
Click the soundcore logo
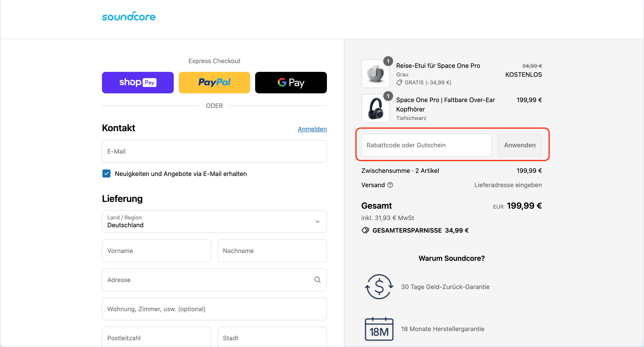[x=129, y=16]
